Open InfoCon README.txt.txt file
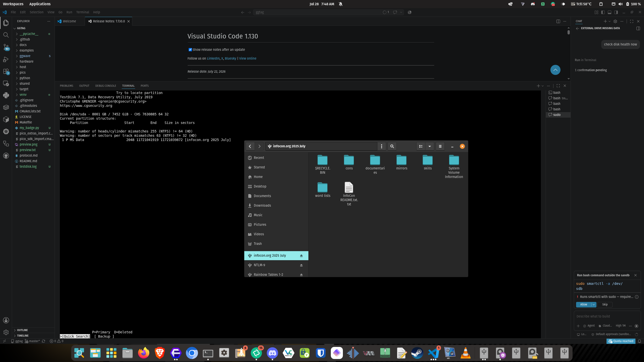The image size is (644, 362). (x=349, y=194)
